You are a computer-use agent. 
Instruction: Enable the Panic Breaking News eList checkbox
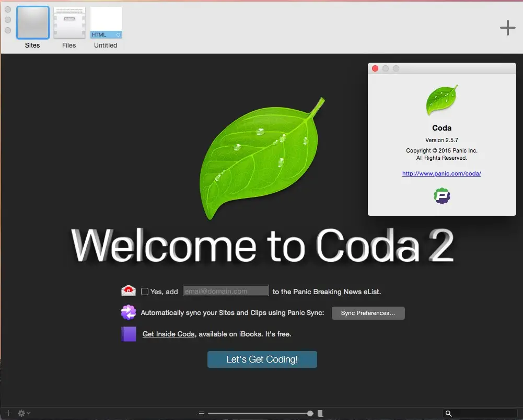pos(145,291)
